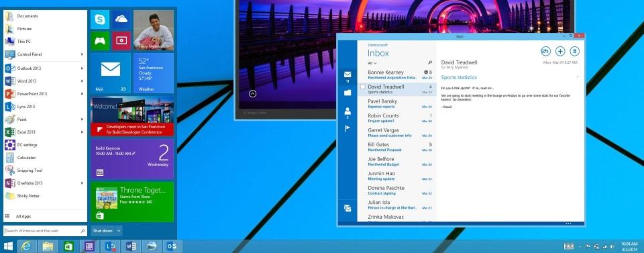Click more options dots in Mail bottom bar

coord(568,224)
